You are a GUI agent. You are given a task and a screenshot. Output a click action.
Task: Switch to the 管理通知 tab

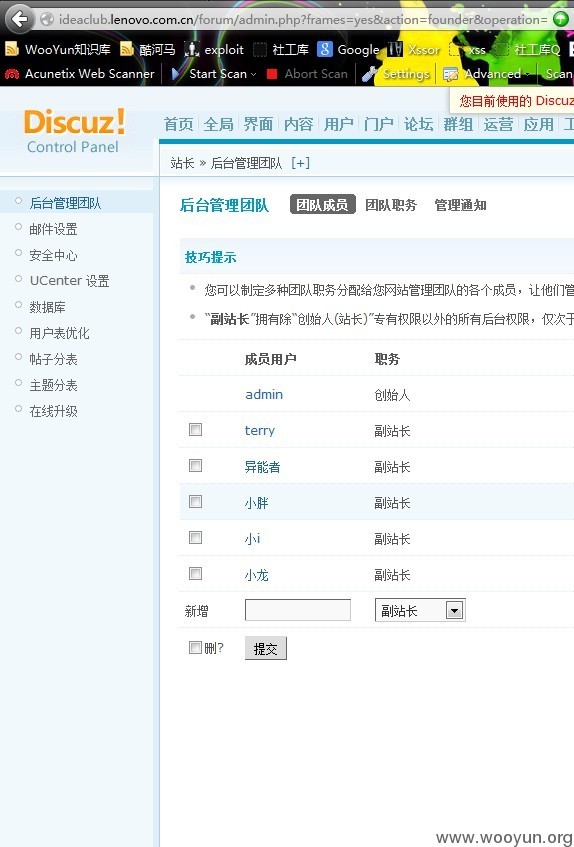tap(460, 205)
